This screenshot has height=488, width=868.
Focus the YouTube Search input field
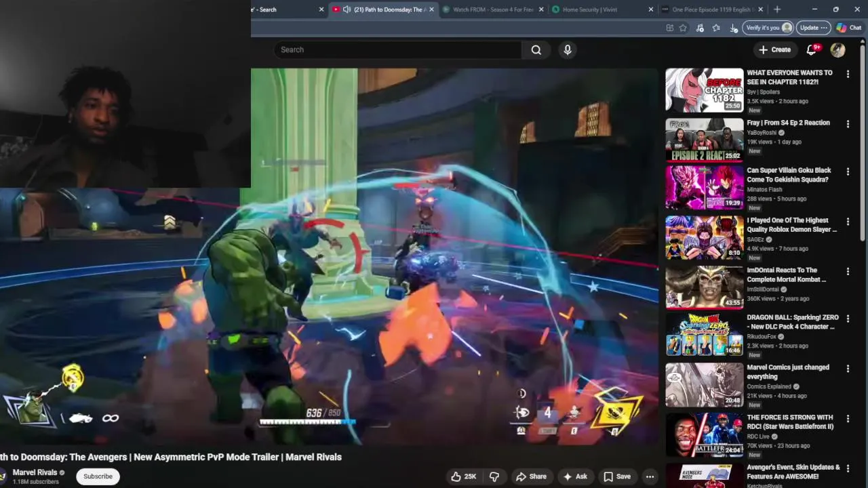398,49
